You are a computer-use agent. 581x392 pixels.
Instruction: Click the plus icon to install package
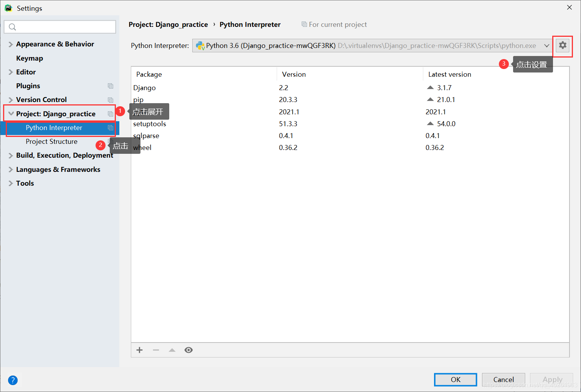click(140, 350)
